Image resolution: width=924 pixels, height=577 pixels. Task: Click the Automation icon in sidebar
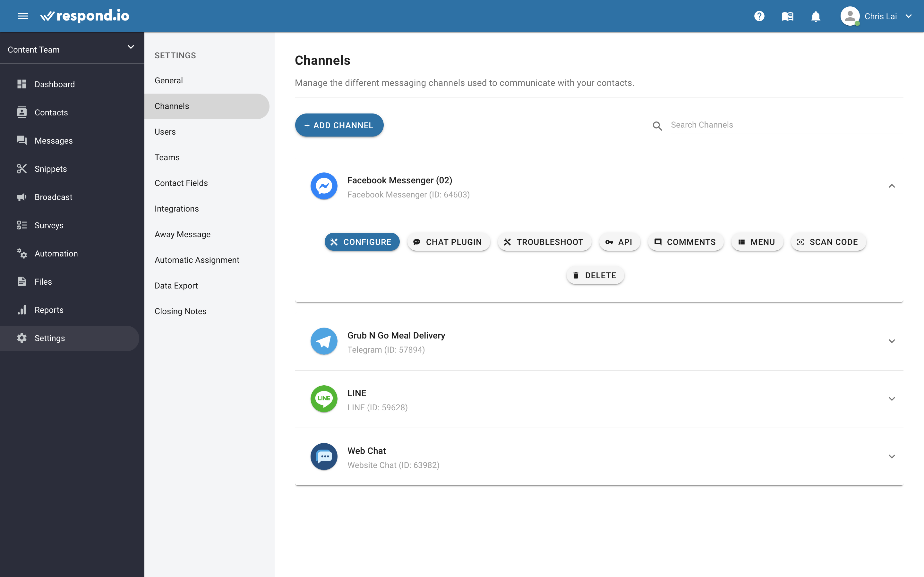(22, 253)
